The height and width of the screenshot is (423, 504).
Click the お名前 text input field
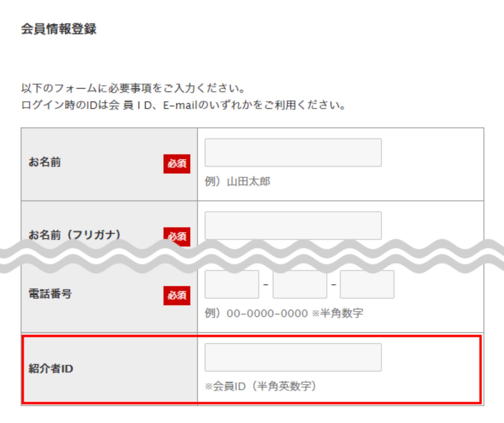coord(293,152)
